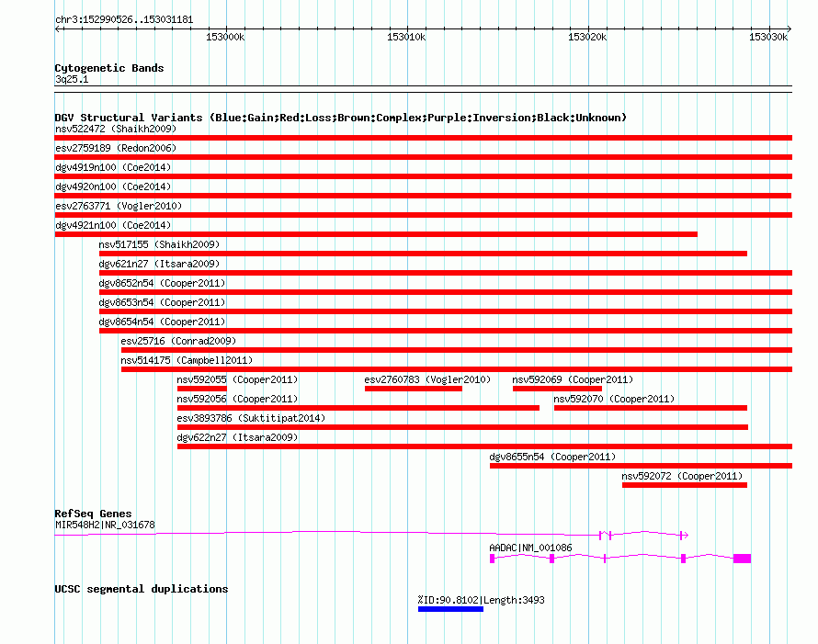Click the red loss bar under nsv592055

pyautogui.click(x=202, y=389)
